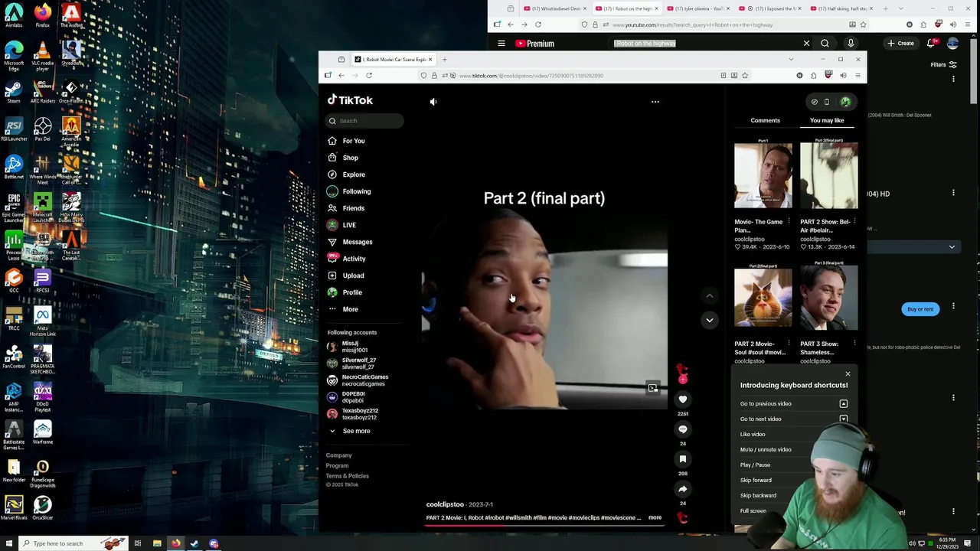Open the LIVE section

click(349, 225)
